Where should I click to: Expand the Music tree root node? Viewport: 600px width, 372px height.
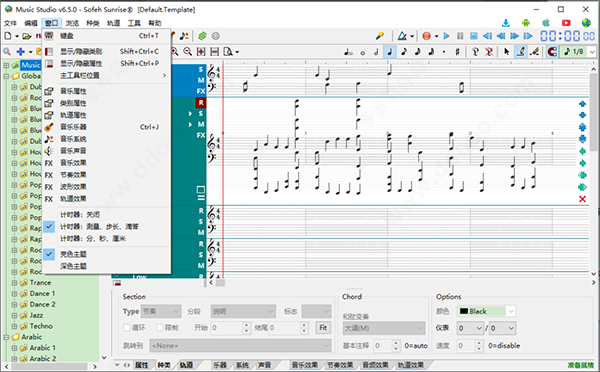click(x=6, y=65)
